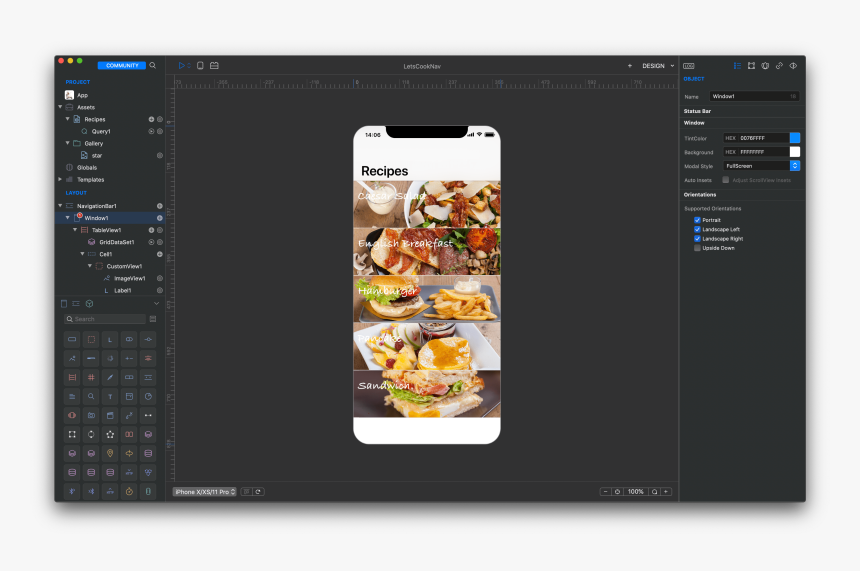Toggle the palette list view icon beside Search
The width and height of the screenshot is (860, 571).
[x=153, y=319]
